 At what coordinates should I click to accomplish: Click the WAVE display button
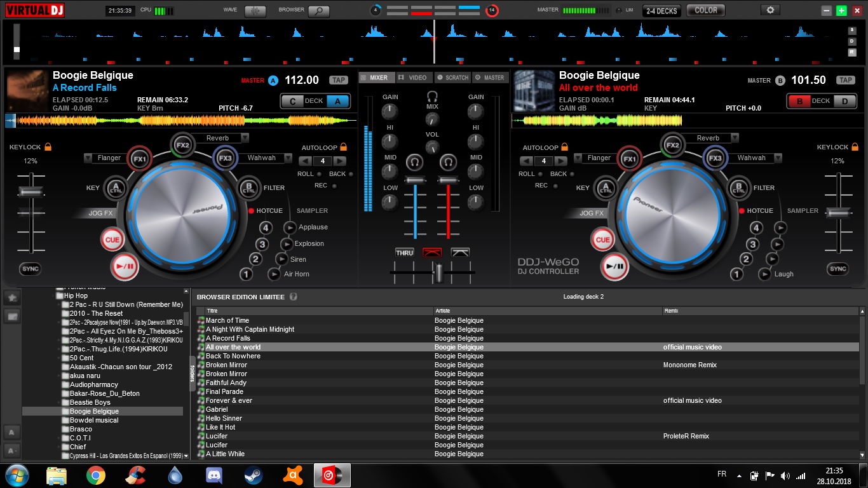pos(255,11)
